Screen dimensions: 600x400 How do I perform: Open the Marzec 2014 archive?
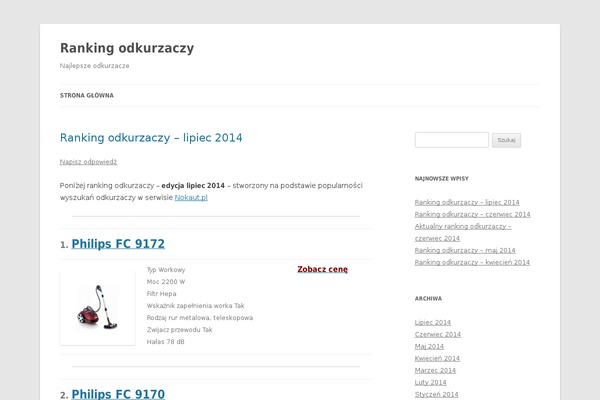(435, 370)
